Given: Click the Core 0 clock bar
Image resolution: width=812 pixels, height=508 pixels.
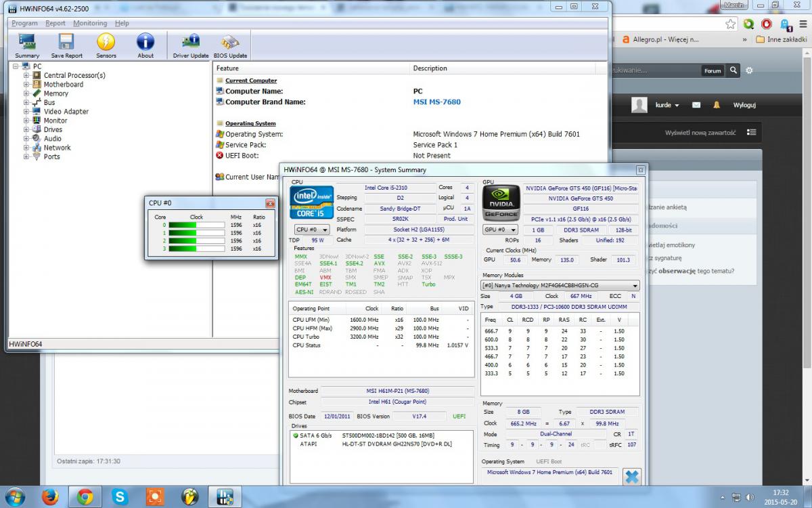Looking at the screenshot, I should tap(196, 225).
